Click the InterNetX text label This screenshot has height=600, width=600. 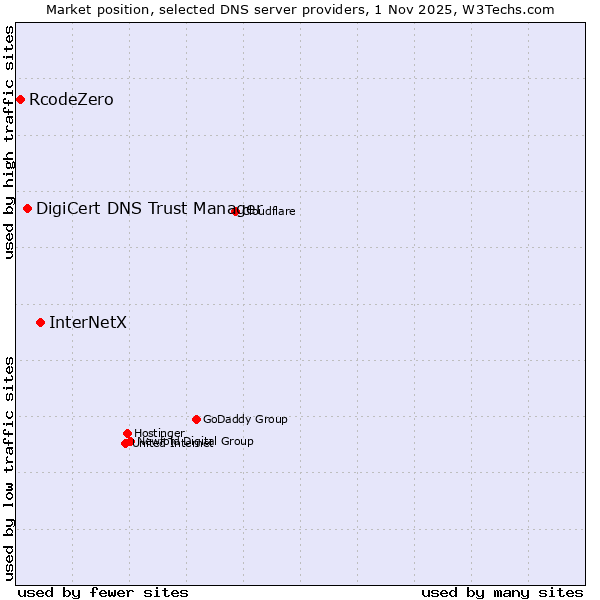pyautogui.click(x=88, y=322)
